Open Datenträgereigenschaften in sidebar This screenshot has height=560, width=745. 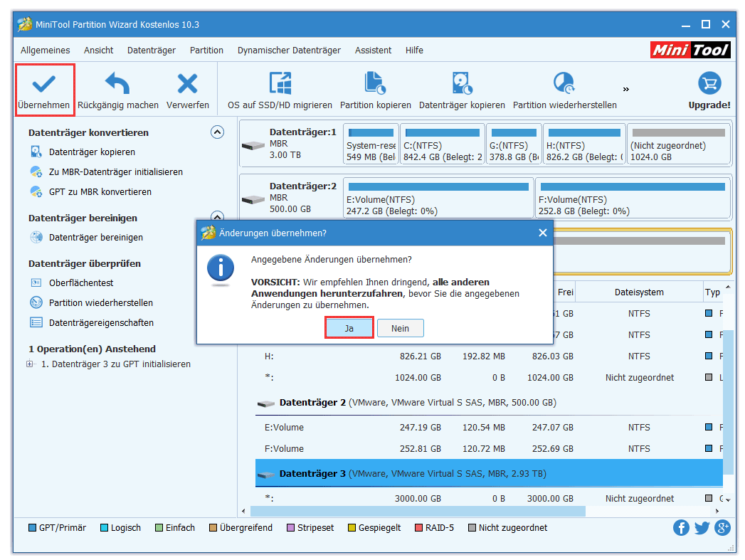(101, 323)
